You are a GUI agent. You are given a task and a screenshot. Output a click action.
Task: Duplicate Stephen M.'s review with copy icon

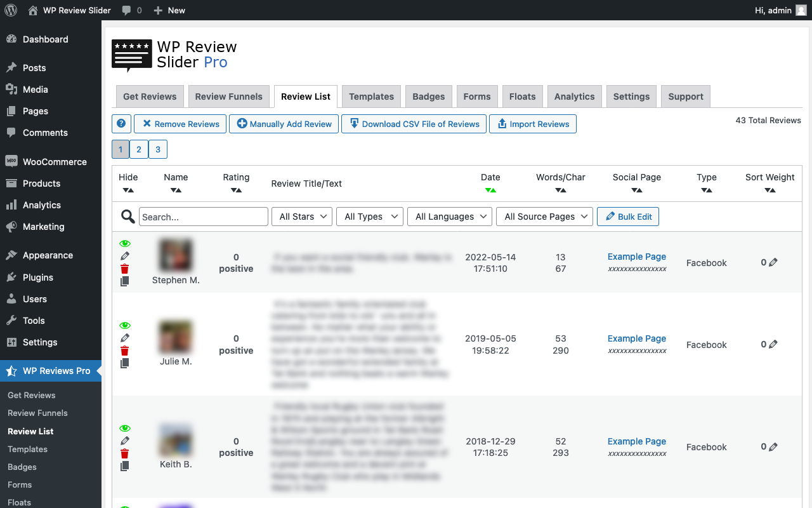point(125,281)
